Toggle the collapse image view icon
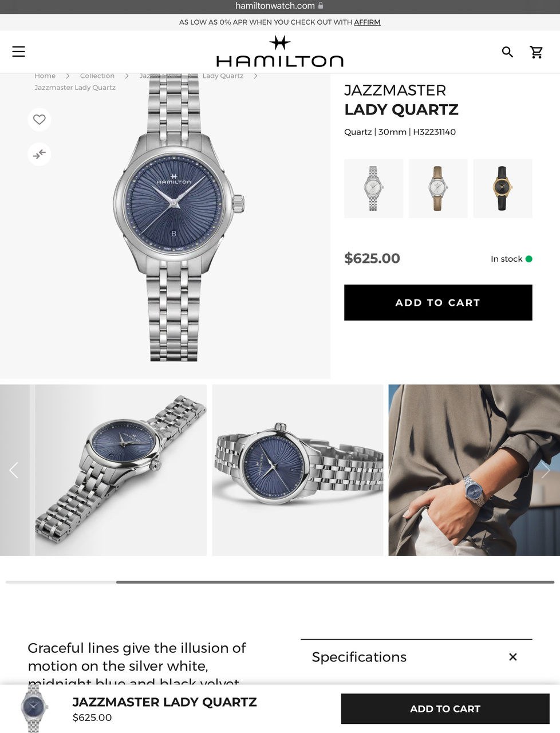This screenshot has width=560, height=733. (x=40, y=154)
